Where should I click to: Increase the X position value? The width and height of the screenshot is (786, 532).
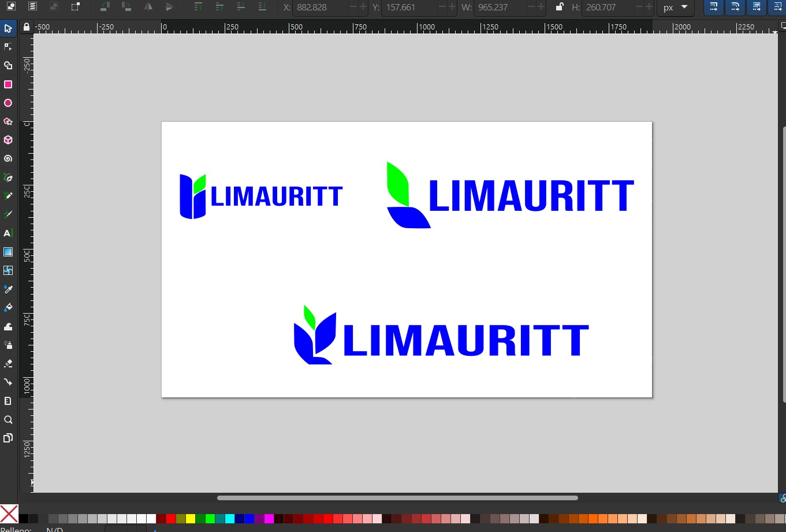[x=363, y=8]
